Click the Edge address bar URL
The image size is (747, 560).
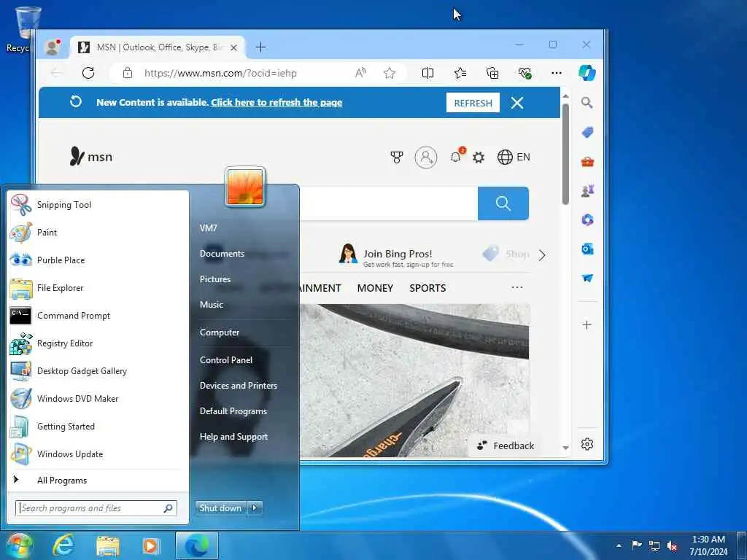click(x=220, y=73)
